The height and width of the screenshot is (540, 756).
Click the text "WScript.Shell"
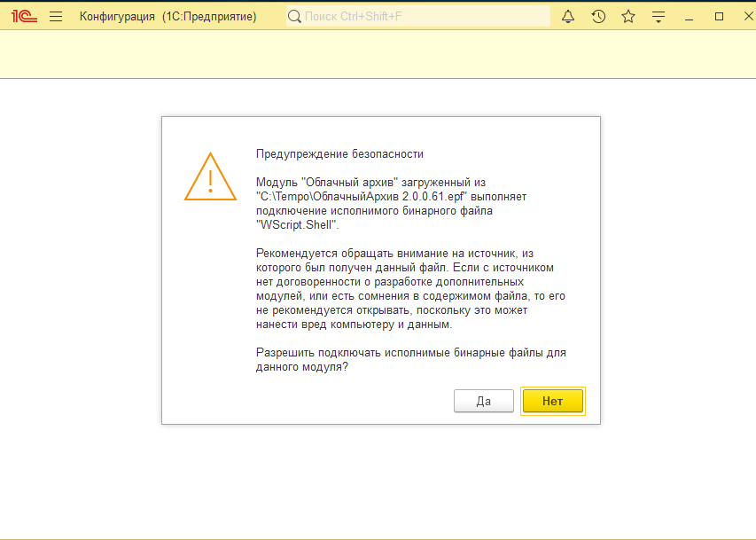(298, 225)
